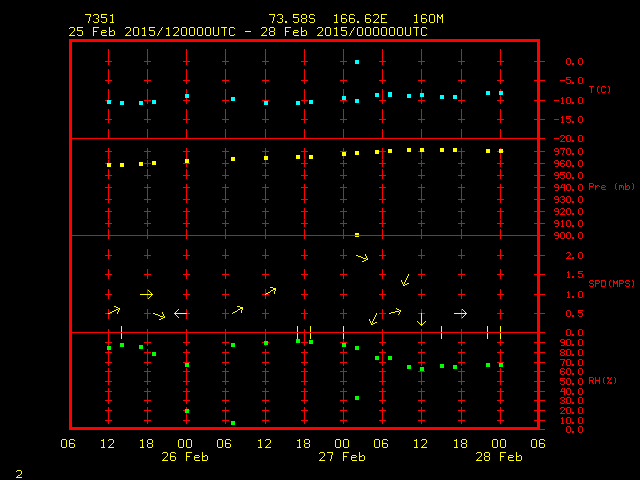This screenshot has height=480, width=640.
Task: Click the yellow pressure outlier at 900 mb
Action: (x=357, y=235)
